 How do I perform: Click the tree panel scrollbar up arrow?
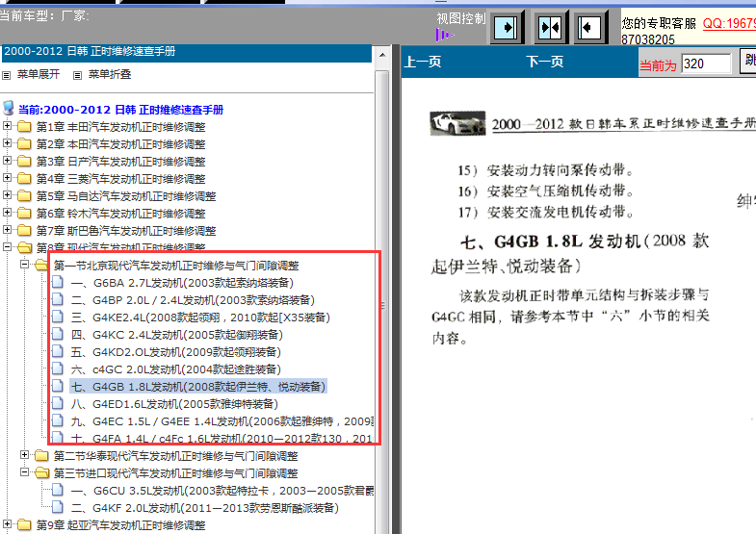pyautogui.click(x=382, y=55)
